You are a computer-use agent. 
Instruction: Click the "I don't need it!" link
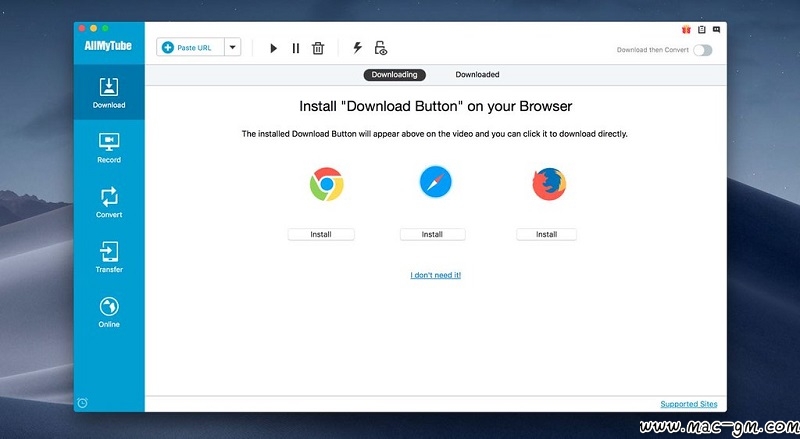tap(436, 275)
